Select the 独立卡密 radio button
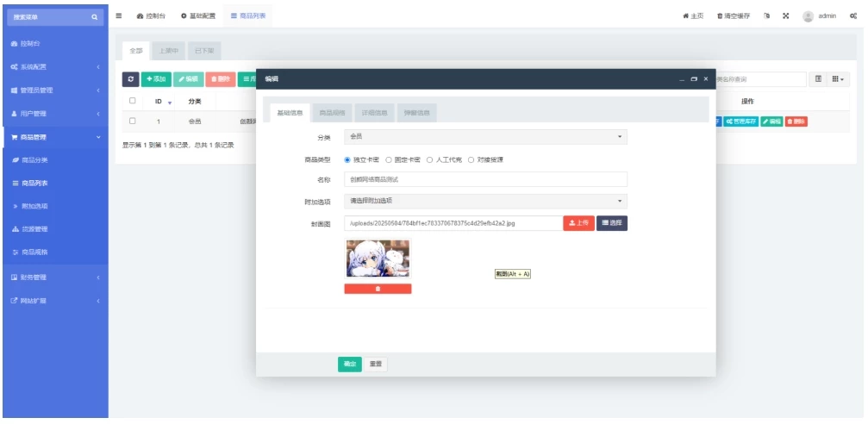The width and height of the screenshot is (868, 424). click(x=347, y=159)
